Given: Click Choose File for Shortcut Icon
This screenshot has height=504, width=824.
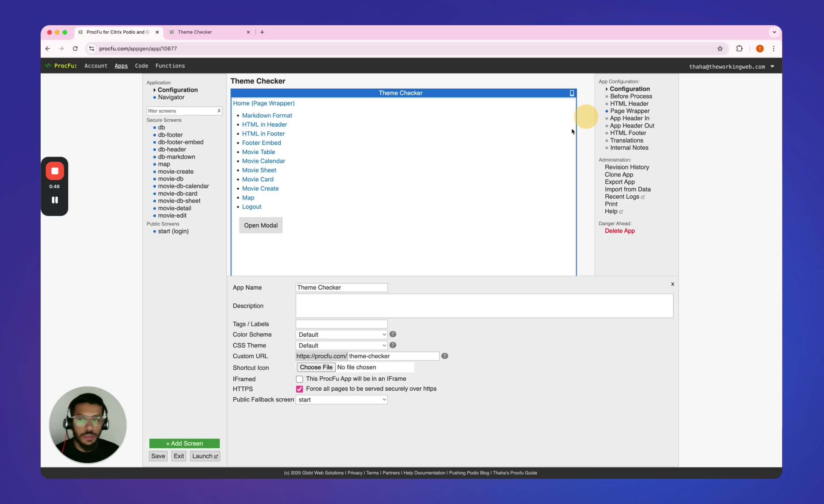Looking at the screenshot, I should [x=316, y=367].
